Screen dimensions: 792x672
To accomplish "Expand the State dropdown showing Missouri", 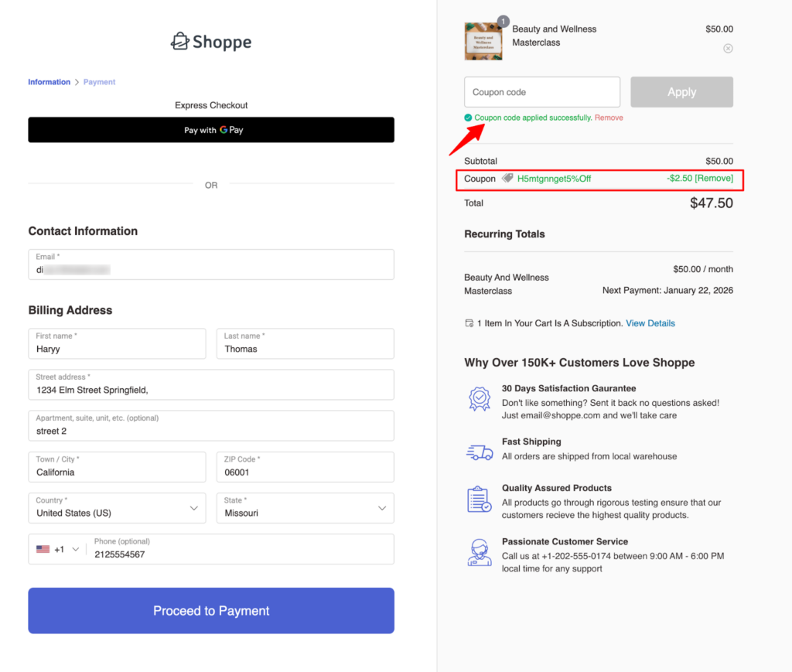I will click(305, 508).
